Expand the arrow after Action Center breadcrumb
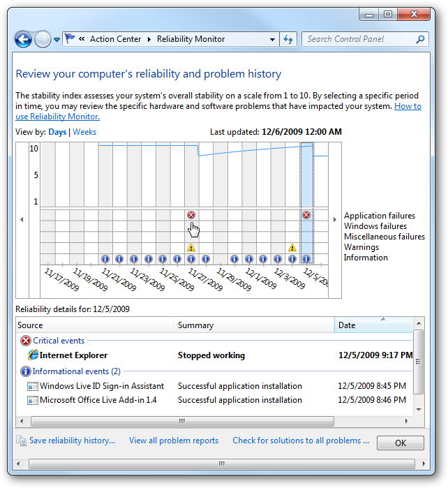The image size is (448, 488). [149, 39]
